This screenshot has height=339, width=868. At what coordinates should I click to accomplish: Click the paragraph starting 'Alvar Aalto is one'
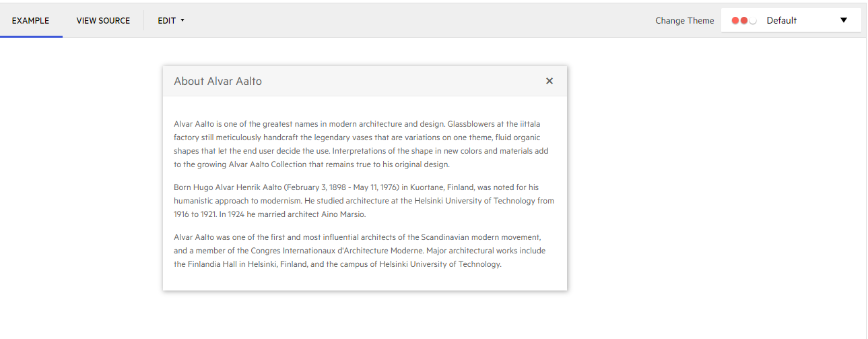click(362, 144)
